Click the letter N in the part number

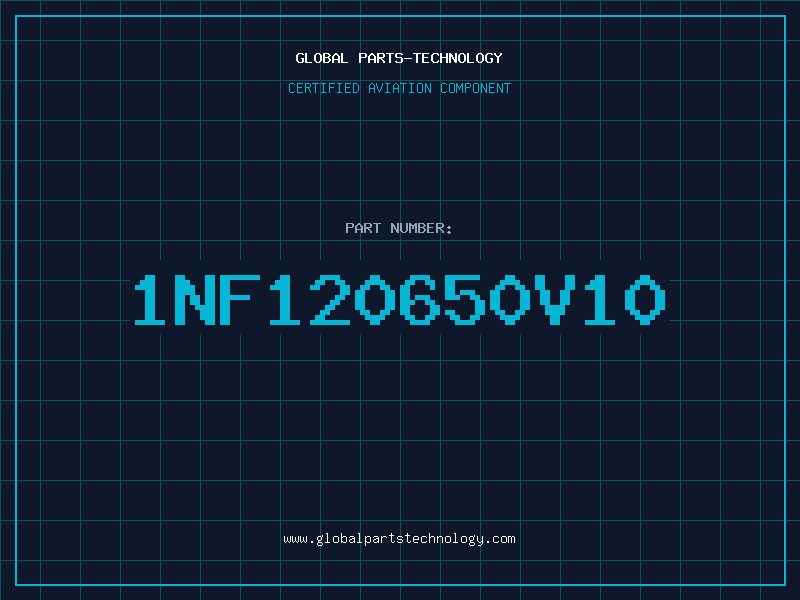(x=194, y=300)
